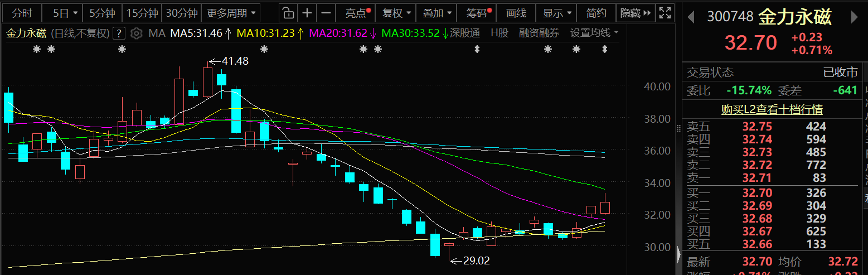Switch to the 分时 intraday tab

point(22,13)
